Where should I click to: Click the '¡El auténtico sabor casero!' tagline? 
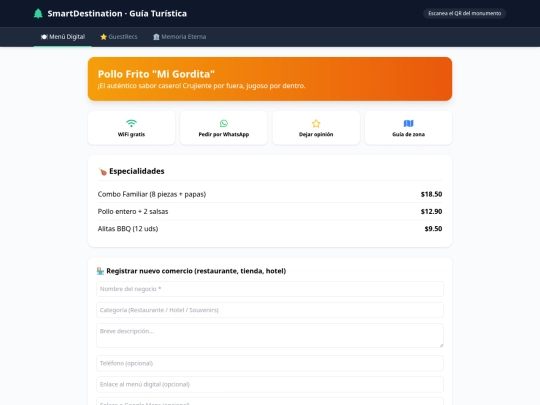pos(201,86)
